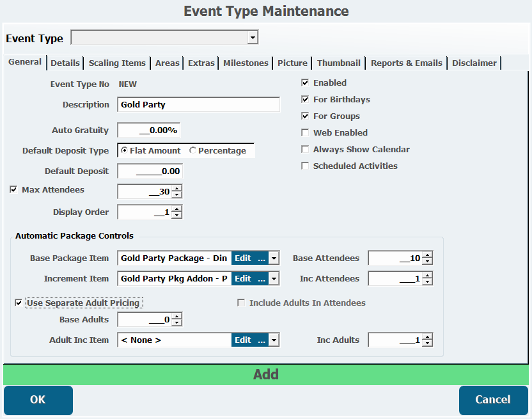Select Flat Amount deposit type
Screen dimensions: 532x419
125,151
